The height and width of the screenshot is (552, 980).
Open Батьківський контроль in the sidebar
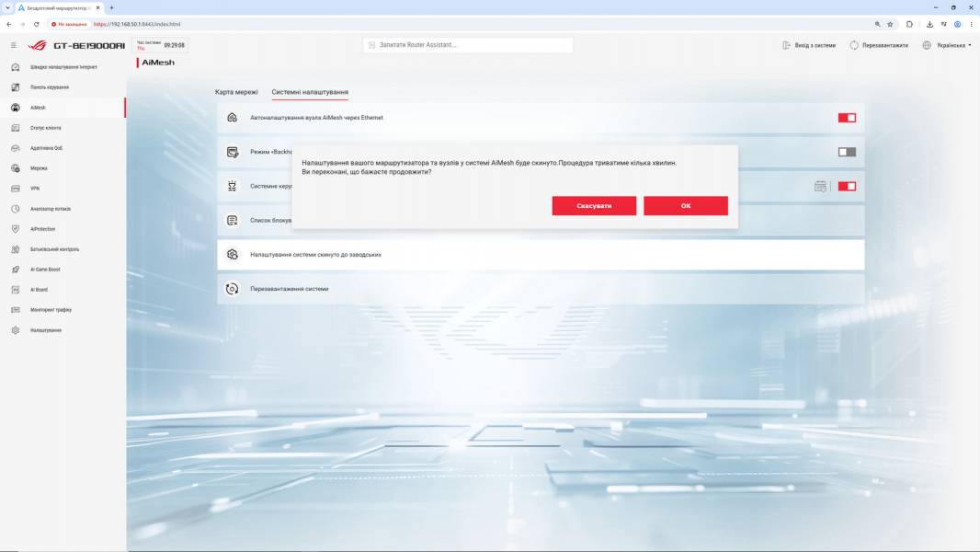(63, 248)
